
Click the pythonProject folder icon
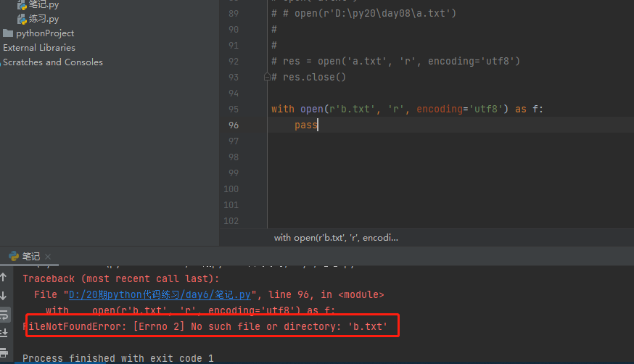8,33
